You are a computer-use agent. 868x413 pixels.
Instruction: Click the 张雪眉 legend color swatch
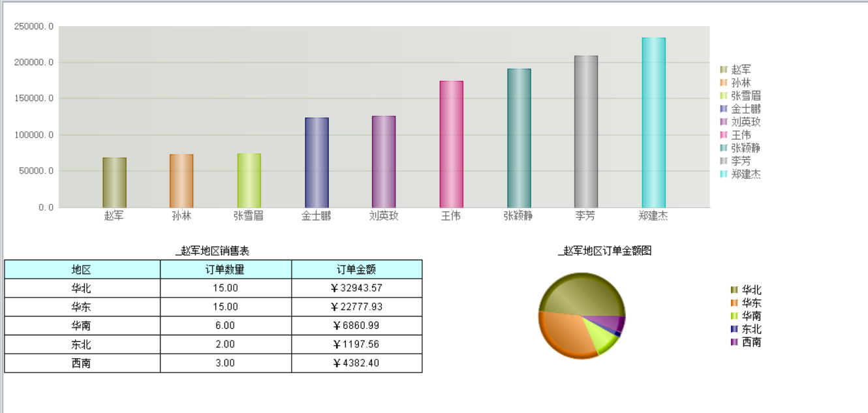click(723, 95)
